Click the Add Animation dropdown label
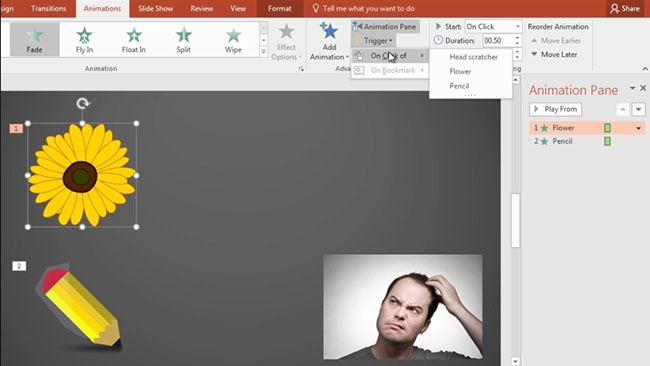The image size is (650, 366). [x=329, y=52]
